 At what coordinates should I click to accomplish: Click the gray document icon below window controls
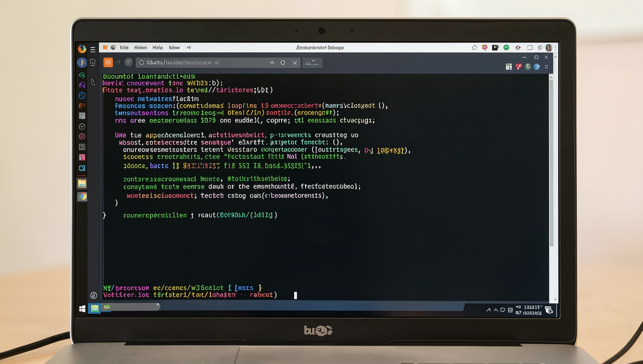[509, 67]
